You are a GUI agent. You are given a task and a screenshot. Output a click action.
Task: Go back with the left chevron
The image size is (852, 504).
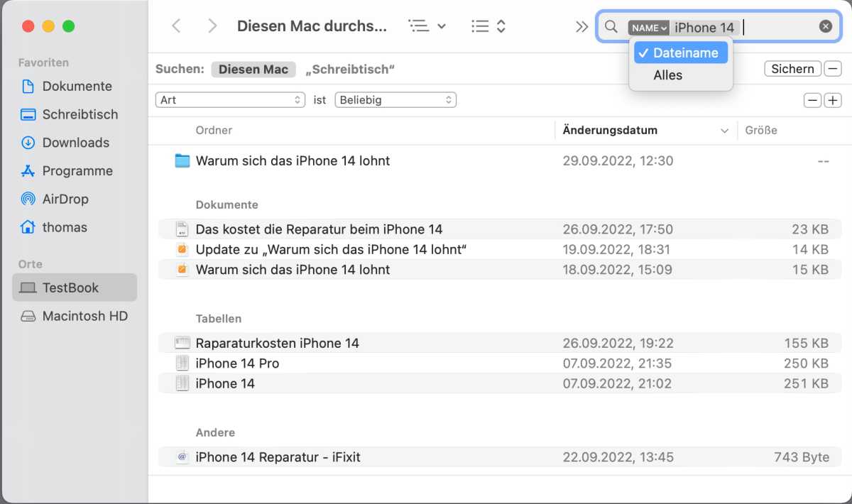pos(176,26)
